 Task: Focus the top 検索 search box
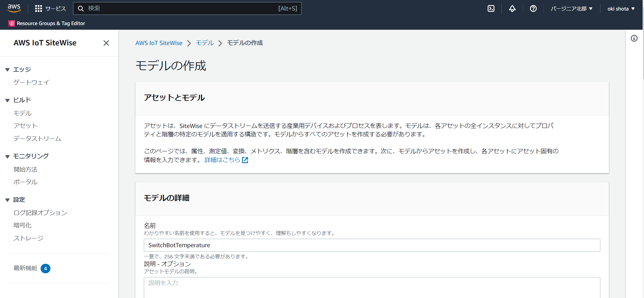187,8
